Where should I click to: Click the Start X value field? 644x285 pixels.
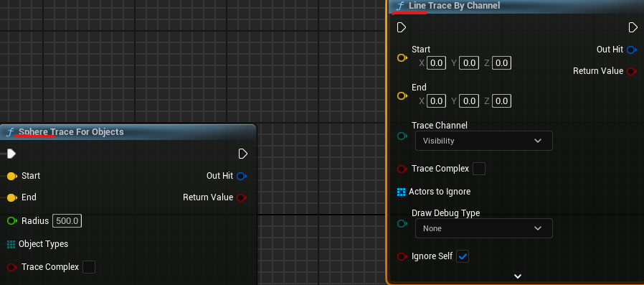[436, 63]
